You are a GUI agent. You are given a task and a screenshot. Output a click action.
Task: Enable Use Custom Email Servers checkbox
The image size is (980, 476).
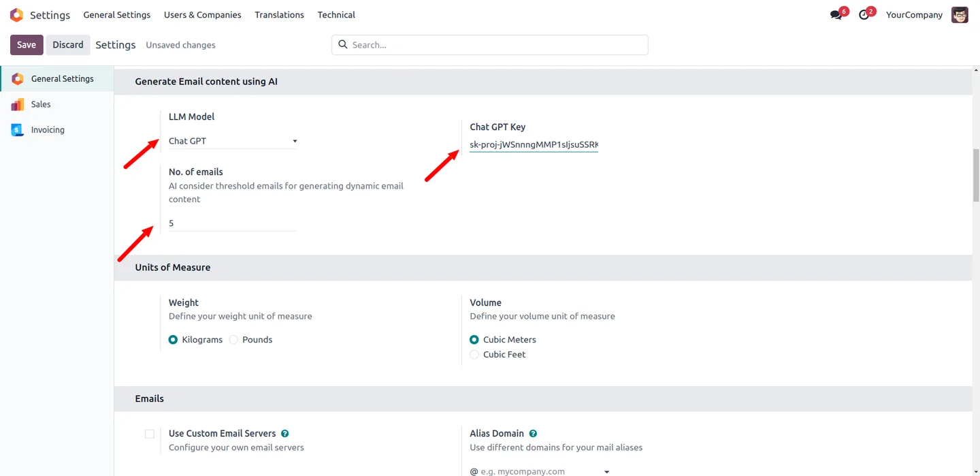(x=150, y=434)
